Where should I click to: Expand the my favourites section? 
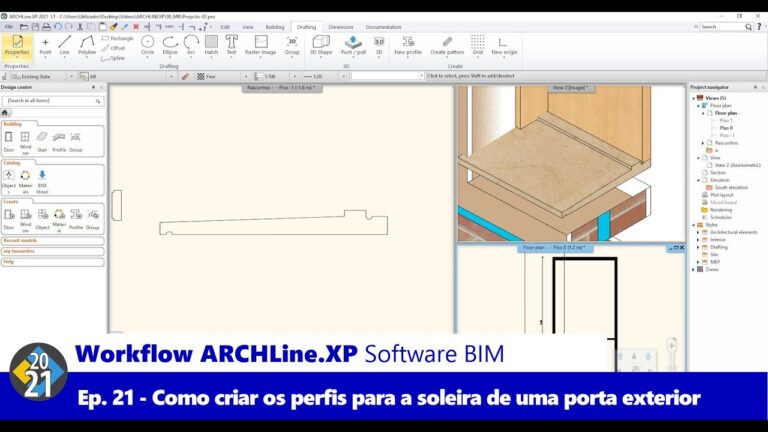click(x=52, y=251)
